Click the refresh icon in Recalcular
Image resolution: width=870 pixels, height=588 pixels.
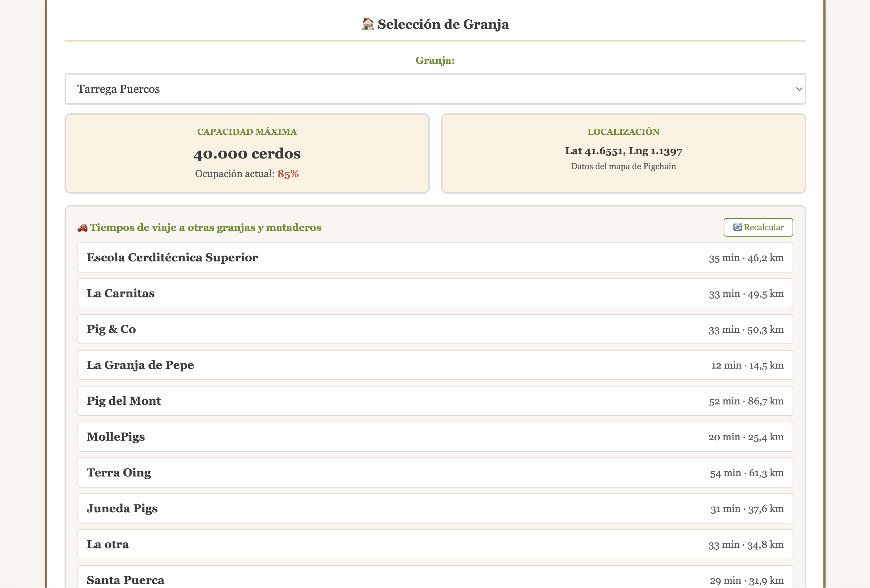[x=737, y=227]
